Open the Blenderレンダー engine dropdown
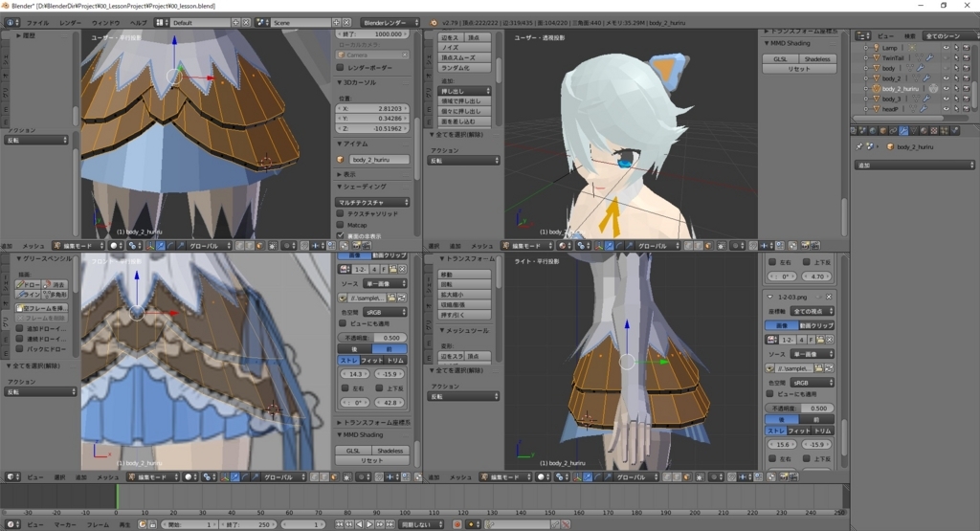980x531 pixels. coord(390,23)
